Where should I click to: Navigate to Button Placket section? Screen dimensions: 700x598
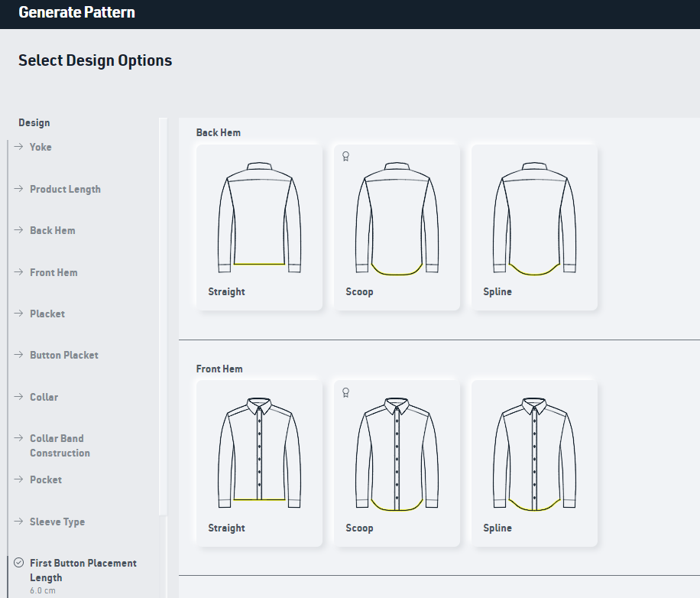point(64,355)
